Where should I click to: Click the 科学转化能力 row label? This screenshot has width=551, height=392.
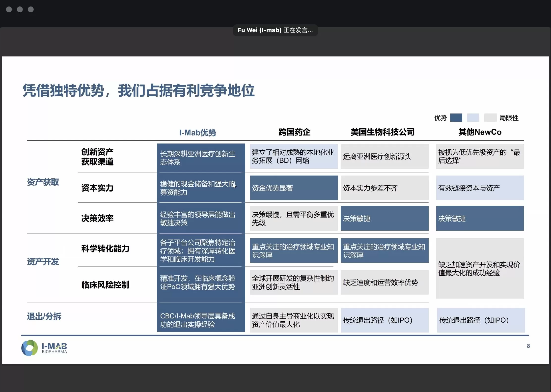coord(105,248)
